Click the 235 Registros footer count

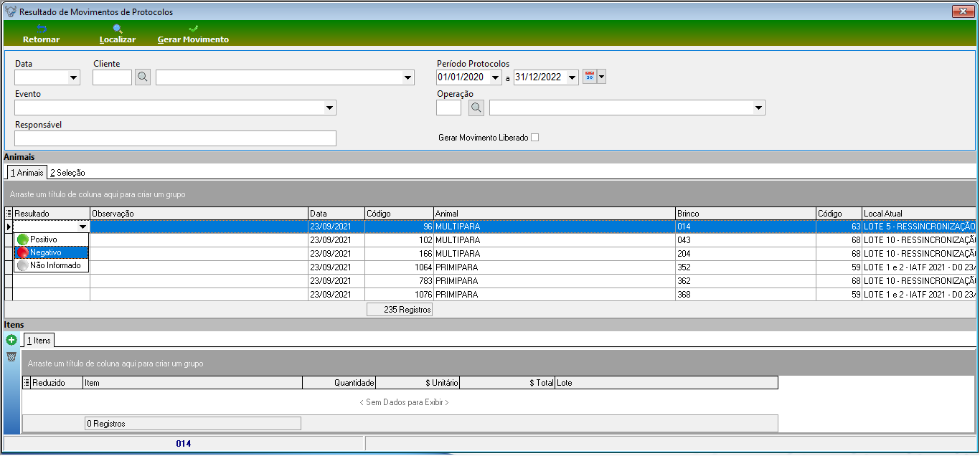400,310
